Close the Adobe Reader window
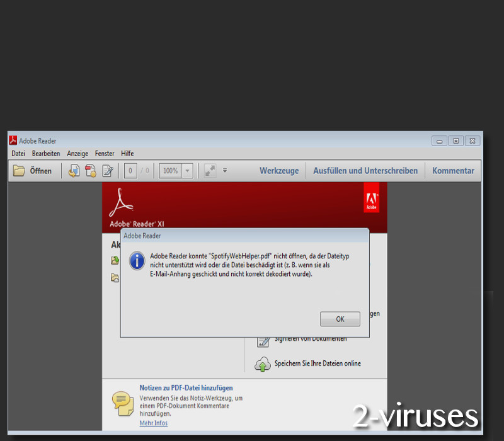 pos(472,140)
